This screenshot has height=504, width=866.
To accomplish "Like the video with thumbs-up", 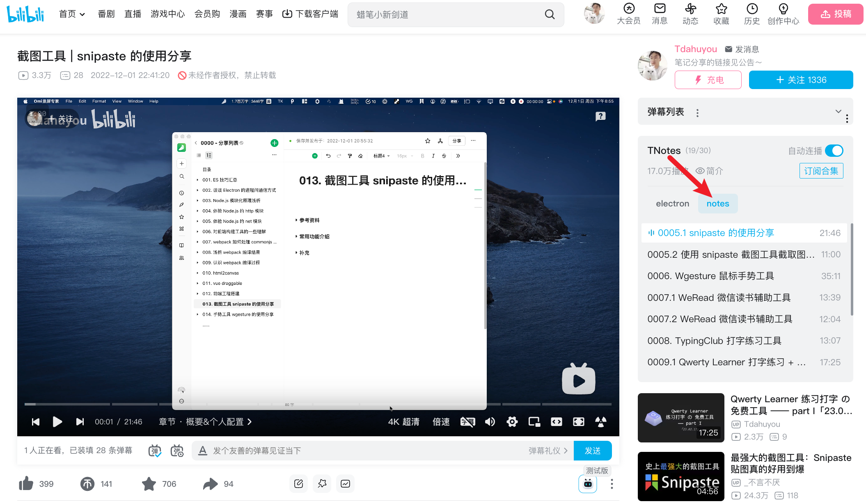I will 26,483.
